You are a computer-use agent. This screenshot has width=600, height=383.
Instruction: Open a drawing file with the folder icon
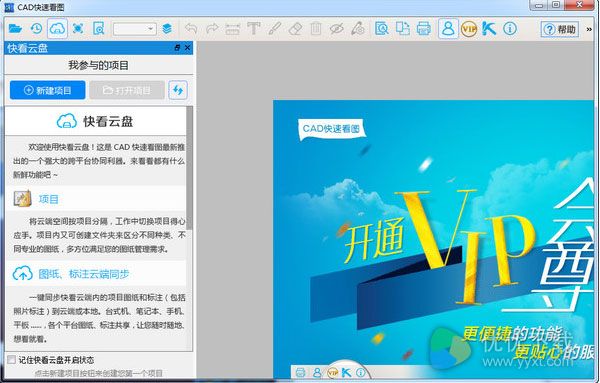click(x=15, y=28)
